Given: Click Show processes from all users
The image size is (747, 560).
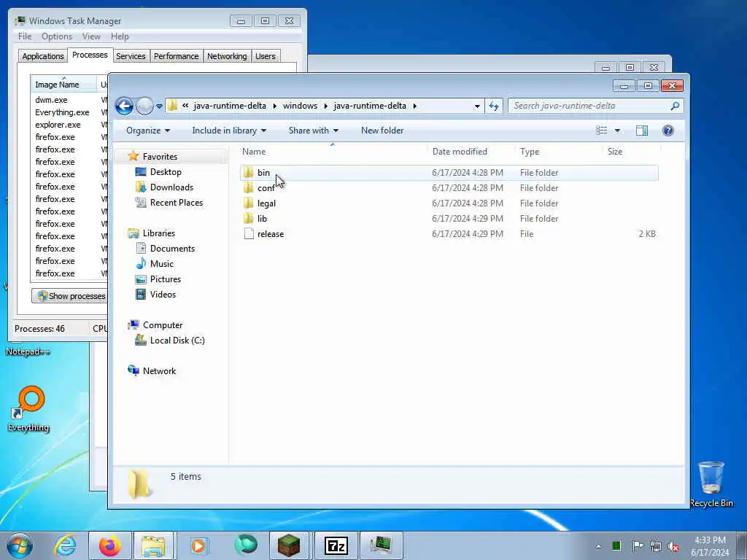Looking at the screenshot, I should [70, 296].
